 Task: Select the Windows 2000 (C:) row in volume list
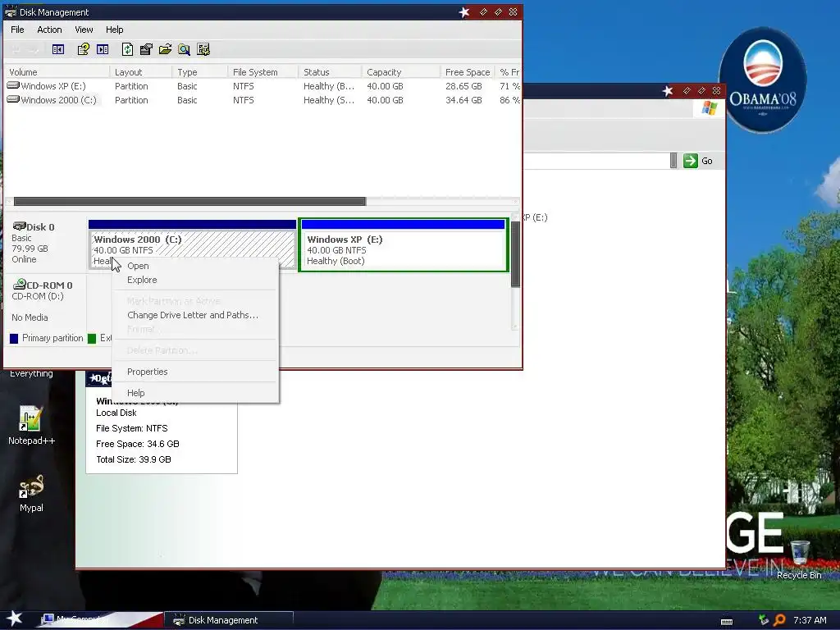click(262, 99)
